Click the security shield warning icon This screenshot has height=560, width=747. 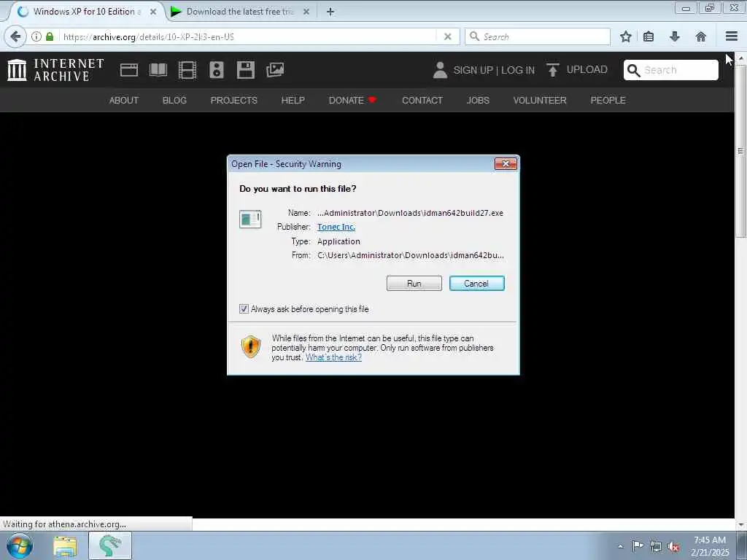click(251, 346)
